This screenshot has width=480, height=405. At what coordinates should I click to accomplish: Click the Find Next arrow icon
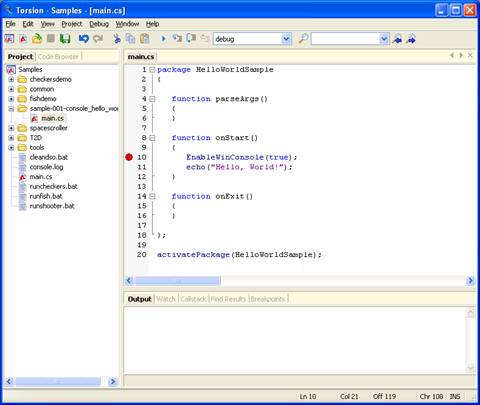(412, 39)
